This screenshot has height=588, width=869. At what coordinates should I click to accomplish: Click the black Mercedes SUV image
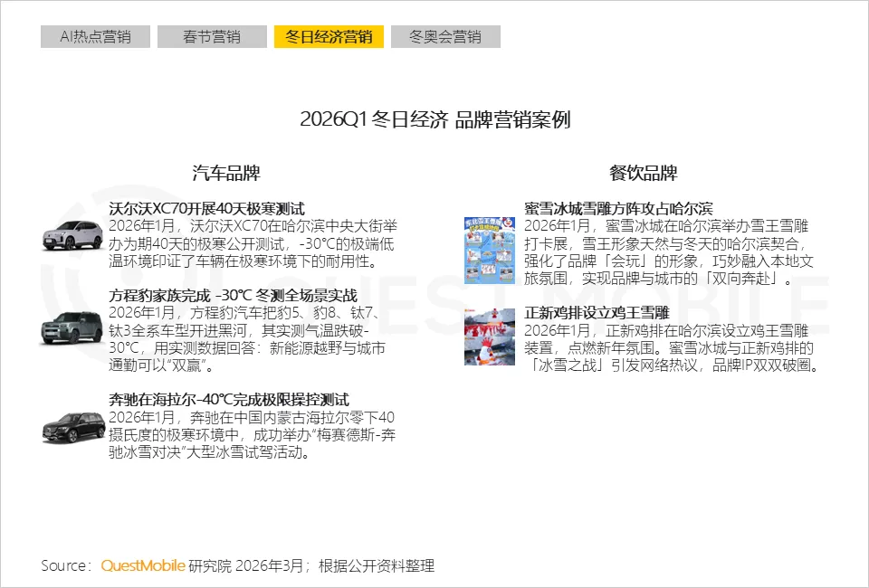coord(72,426)
